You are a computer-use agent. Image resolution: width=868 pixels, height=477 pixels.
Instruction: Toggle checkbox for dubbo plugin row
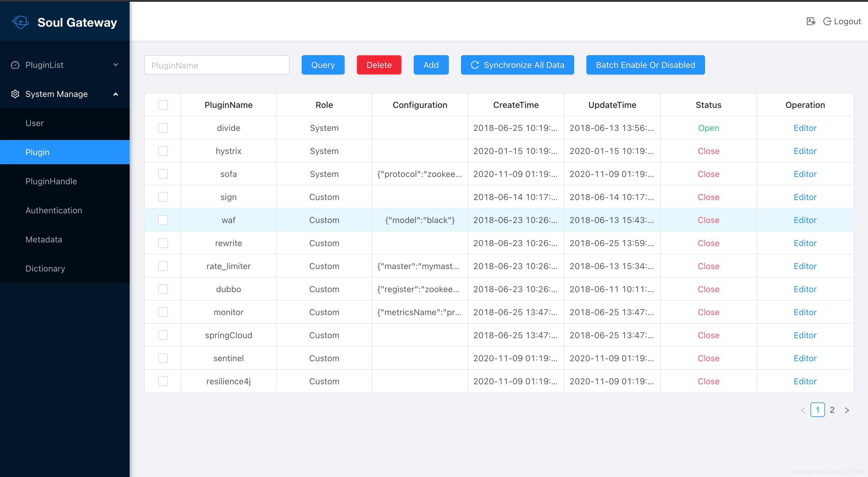(x=163, y=289)
